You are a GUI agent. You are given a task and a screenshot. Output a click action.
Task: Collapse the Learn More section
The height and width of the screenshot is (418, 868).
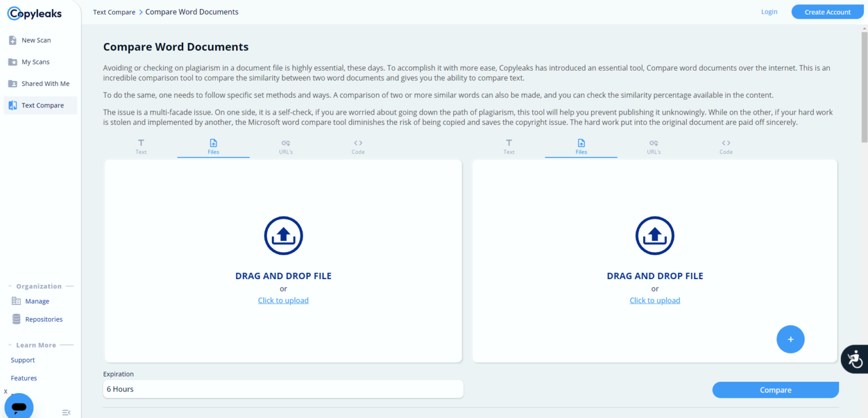tap(10, 345)
